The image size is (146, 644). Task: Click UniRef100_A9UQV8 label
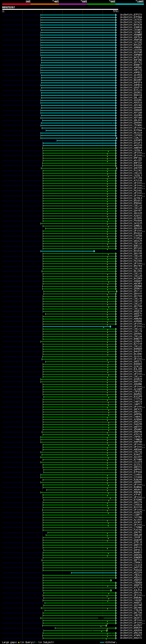[131, 631]
